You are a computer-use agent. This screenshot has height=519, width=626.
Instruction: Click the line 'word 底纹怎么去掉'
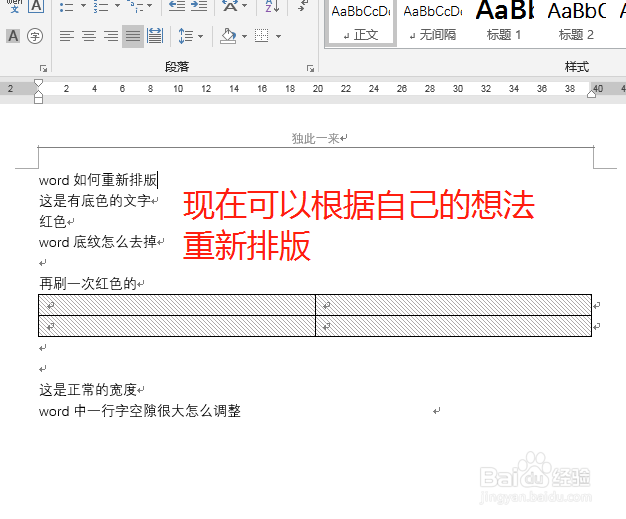[x=98, y=242]
